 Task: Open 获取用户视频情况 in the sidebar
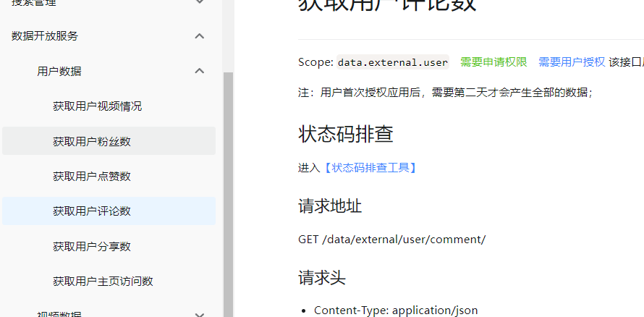pyautogui.click(x=97, y=106)
